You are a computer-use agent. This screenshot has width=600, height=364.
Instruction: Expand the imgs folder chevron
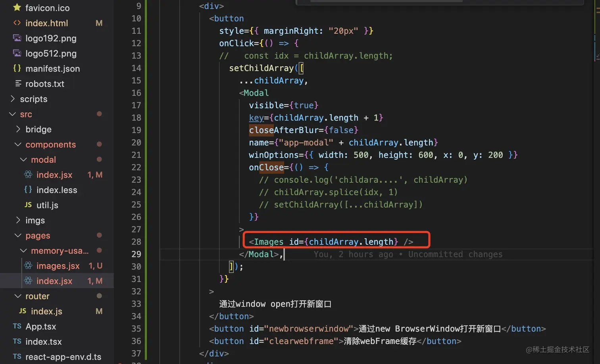tap(18, 220)
